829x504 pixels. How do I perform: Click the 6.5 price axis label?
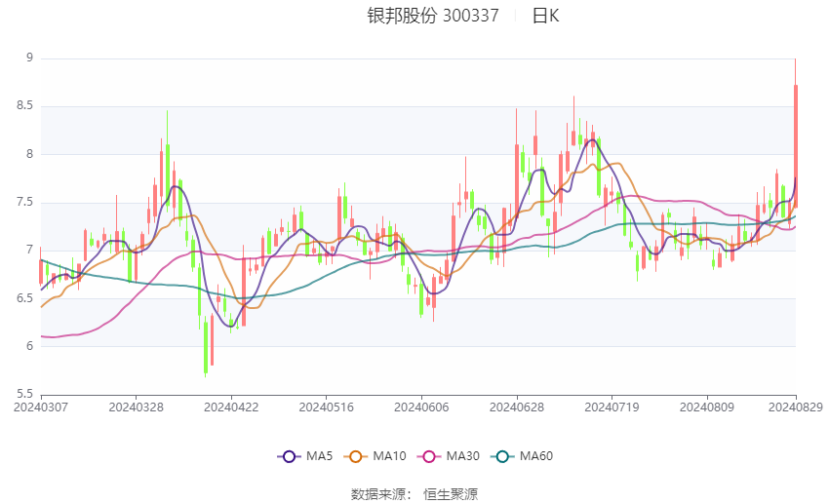pos(24,298)
